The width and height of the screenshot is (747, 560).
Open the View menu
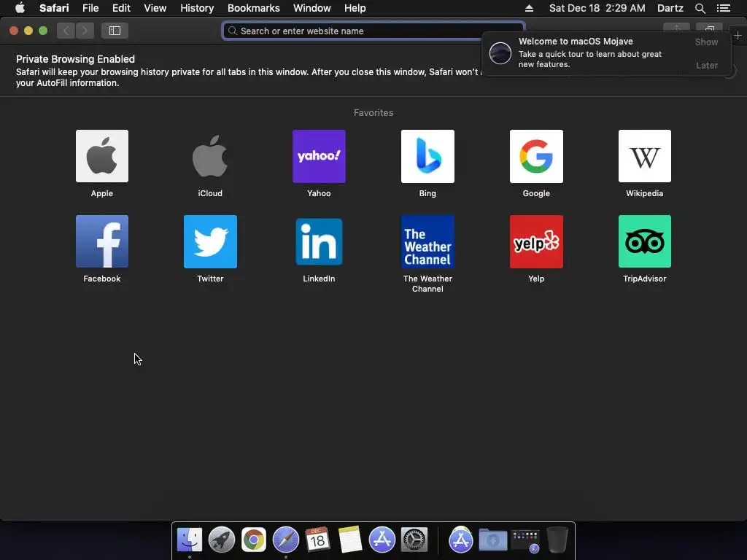155,8
